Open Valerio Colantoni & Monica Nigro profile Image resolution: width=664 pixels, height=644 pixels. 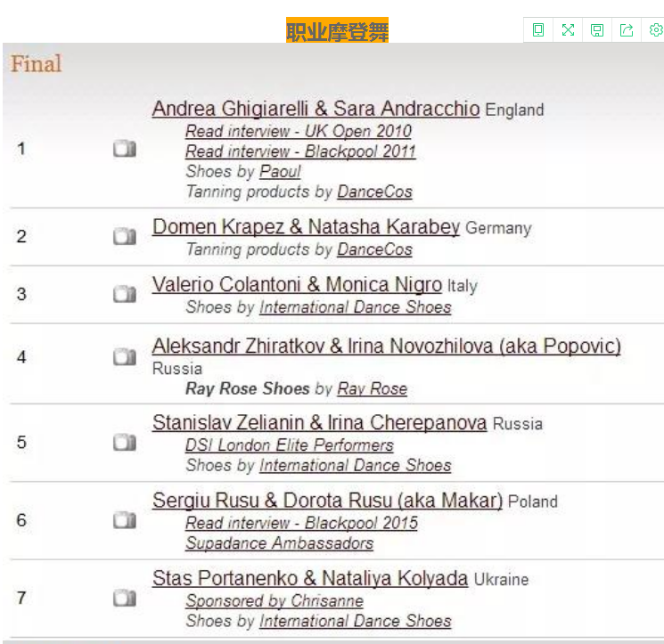(298, 285)
